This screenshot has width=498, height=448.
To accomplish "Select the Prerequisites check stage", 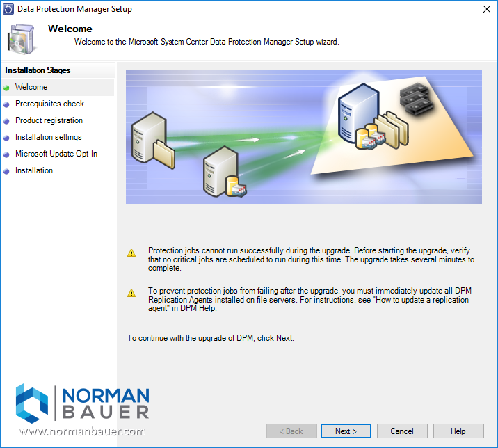I will tap(49, 104).
